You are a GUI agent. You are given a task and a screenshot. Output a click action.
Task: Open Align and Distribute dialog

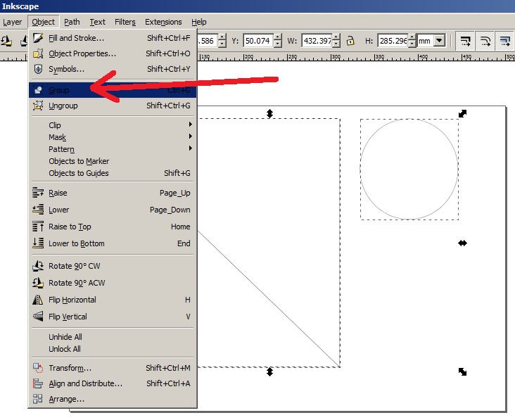tap(113, 383)
